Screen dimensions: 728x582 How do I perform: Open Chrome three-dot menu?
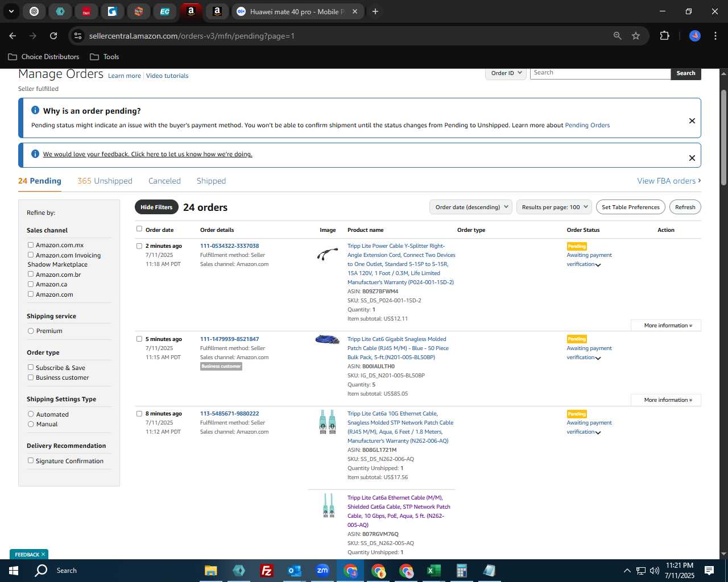point(714,36)
